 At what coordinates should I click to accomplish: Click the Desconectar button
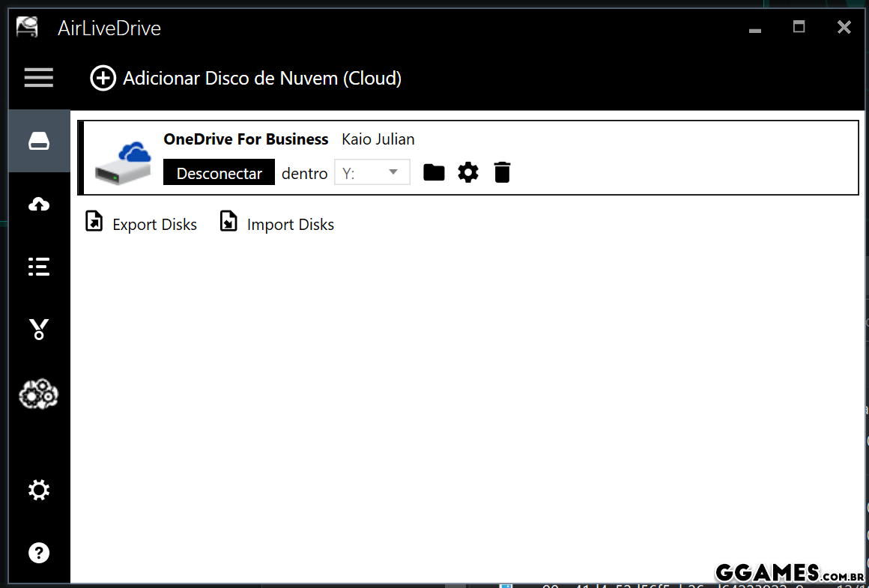[219, 173]
